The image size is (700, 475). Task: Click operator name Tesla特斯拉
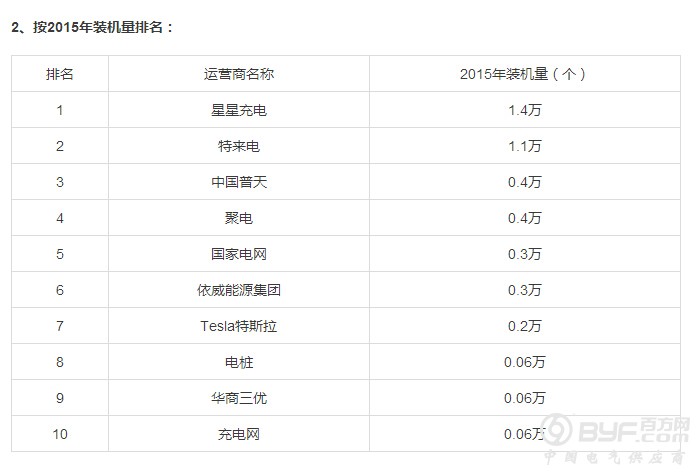tap(239, 326)
